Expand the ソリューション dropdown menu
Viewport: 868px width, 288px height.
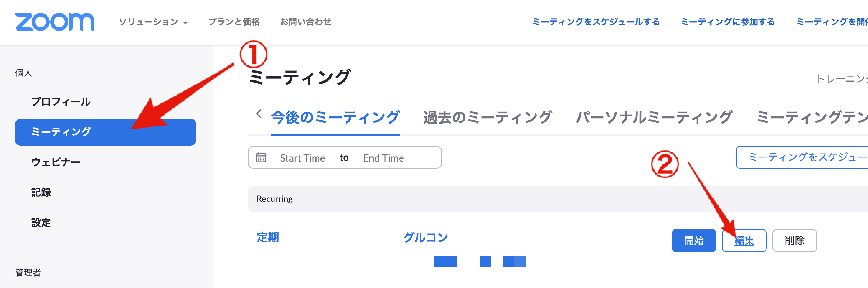pos(153,22)
